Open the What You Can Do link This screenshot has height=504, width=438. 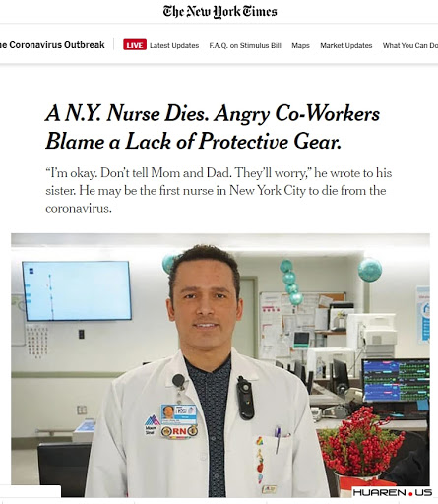[410, 45]
